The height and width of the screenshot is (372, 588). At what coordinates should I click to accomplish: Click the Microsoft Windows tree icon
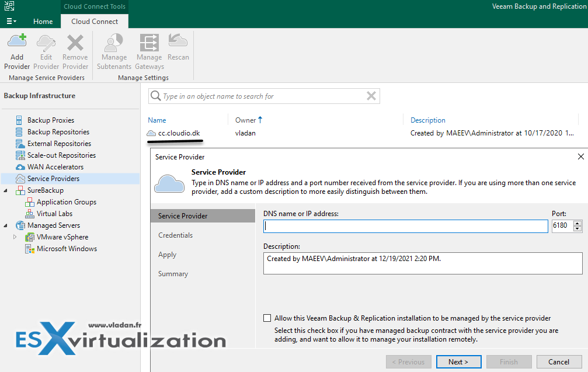click(x=30, y=249)
